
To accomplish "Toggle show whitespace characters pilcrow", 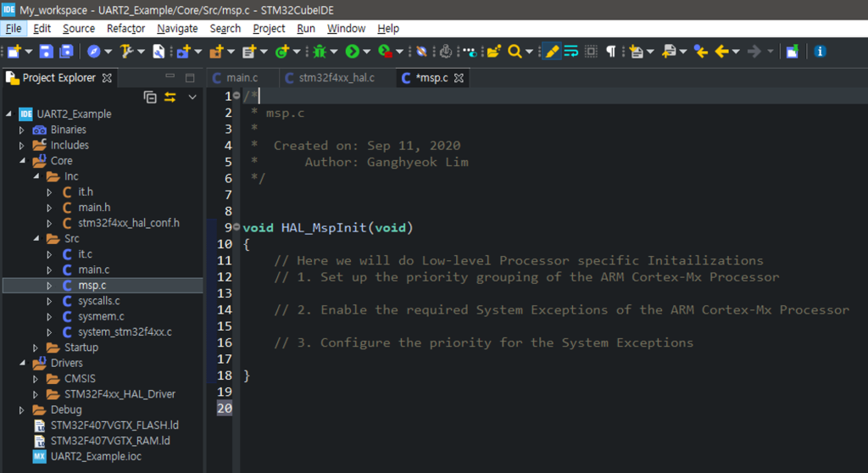I will point(610,52).
